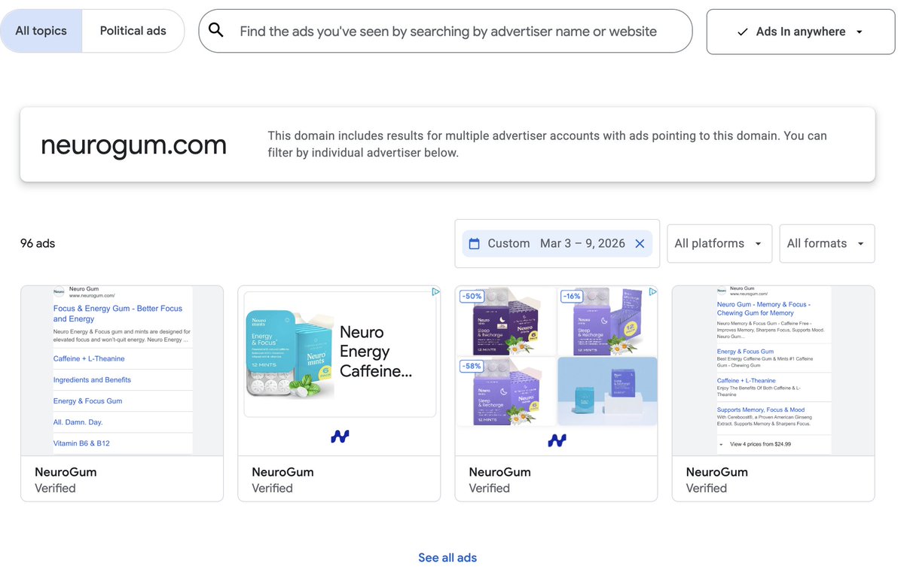Open Neuro Gum Memory & Focus ad card
904x588 pixels.
[x=773, y=393]
